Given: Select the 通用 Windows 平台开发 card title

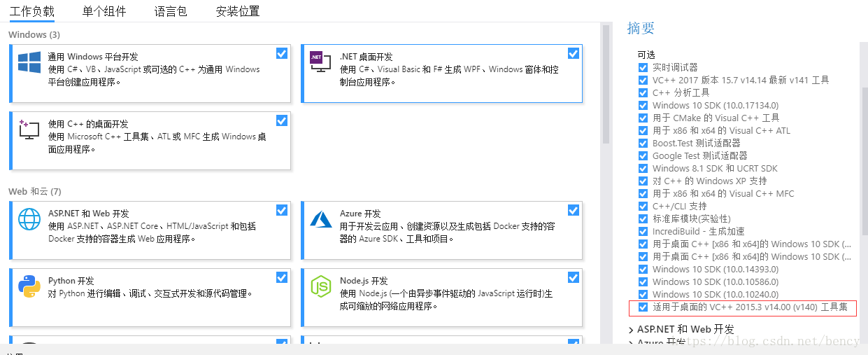Looking at the screenshot, I should 93,57.
